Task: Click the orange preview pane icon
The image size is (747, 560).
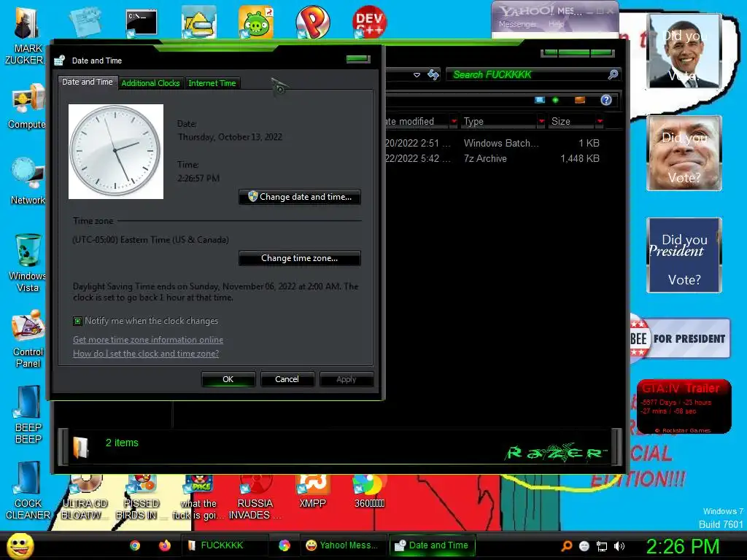Action: (580, 100)
